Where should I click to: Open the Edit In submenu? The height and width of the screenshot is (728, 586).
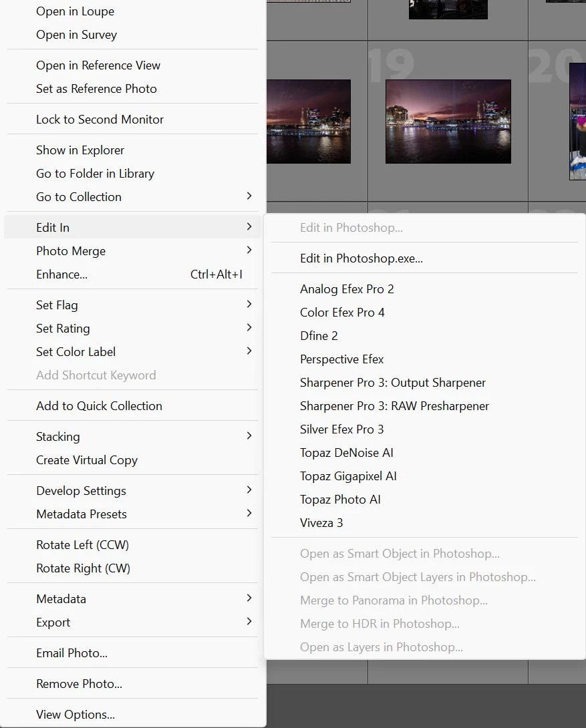(132, 227)
